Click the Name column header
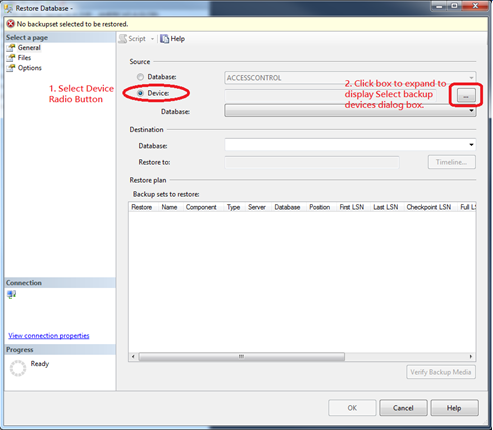493x430 pixels. (x=169, y=207)
